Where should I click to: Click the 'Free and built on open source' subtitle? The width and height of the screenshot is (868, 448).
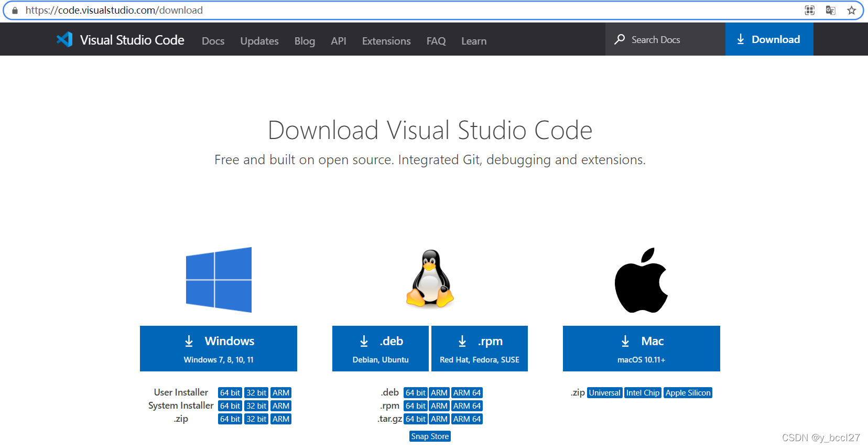tap(430, 159)
